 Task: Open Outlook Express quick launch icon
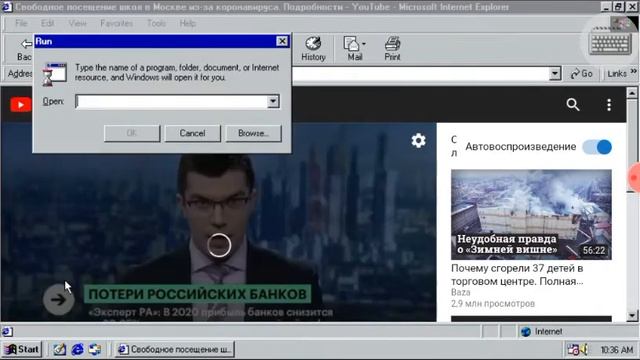(x=95, y=349)
